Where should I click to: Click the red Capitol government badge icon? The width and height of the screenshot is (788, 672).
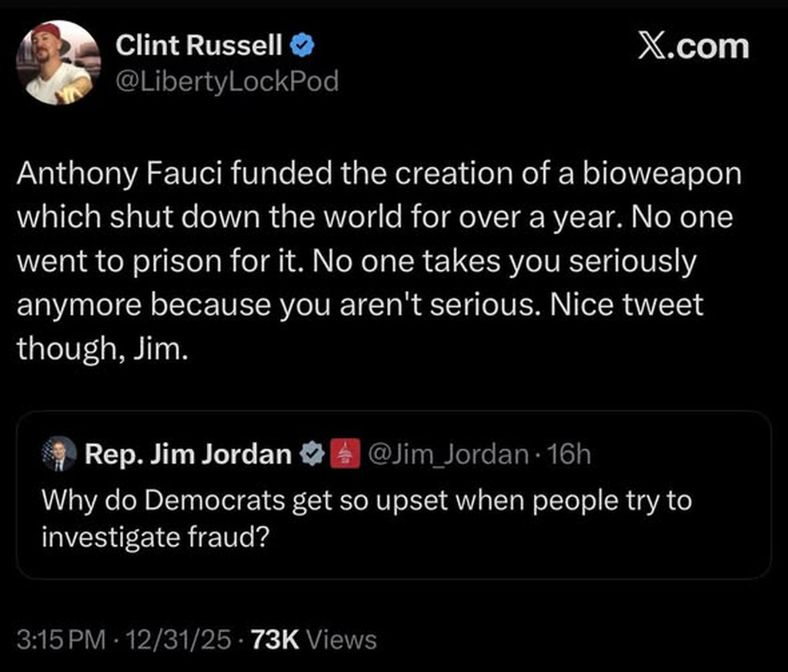point(342,455)
